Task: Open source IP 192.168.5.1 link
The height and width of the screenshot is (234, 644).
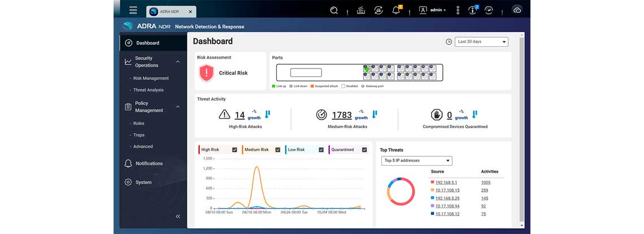Action: [x=447, y=182]
